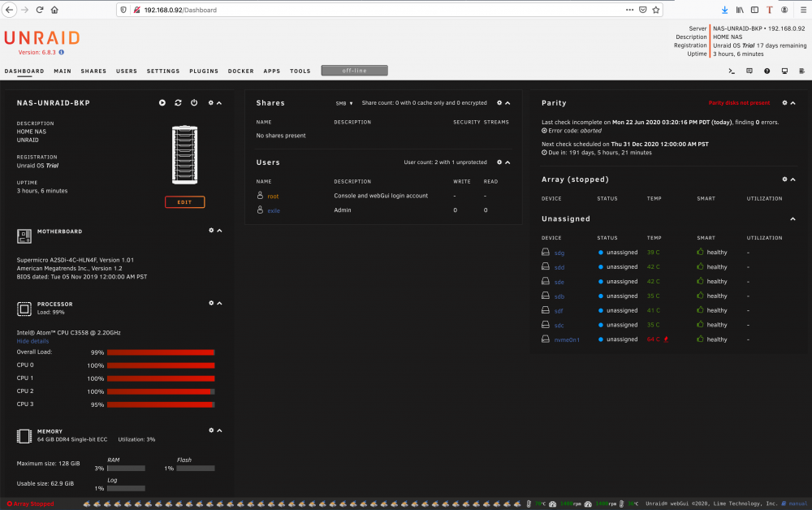812x510 pixels.
Task: Click the server tower case image
Action: [185, 155]
